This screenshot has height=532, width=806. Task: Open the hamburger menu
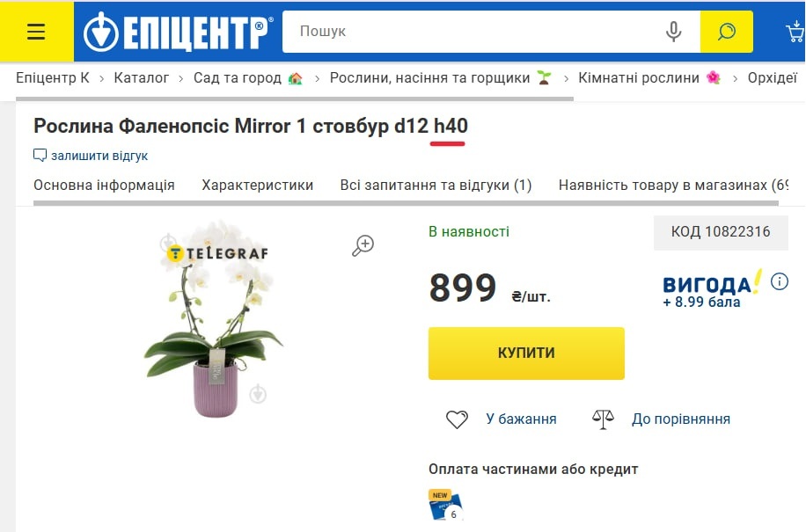point(36,32)
